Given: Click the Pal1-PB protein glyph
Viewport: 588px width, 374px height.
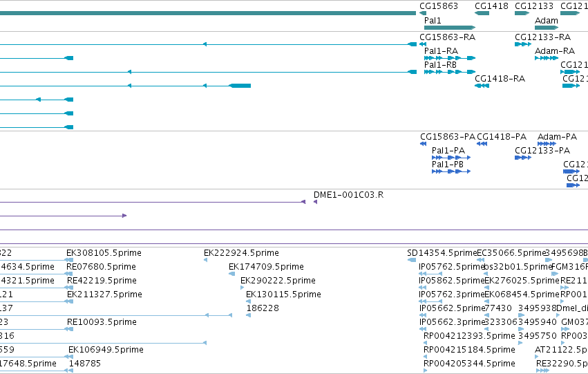Looking at the screenshot, I should (451, 171).
